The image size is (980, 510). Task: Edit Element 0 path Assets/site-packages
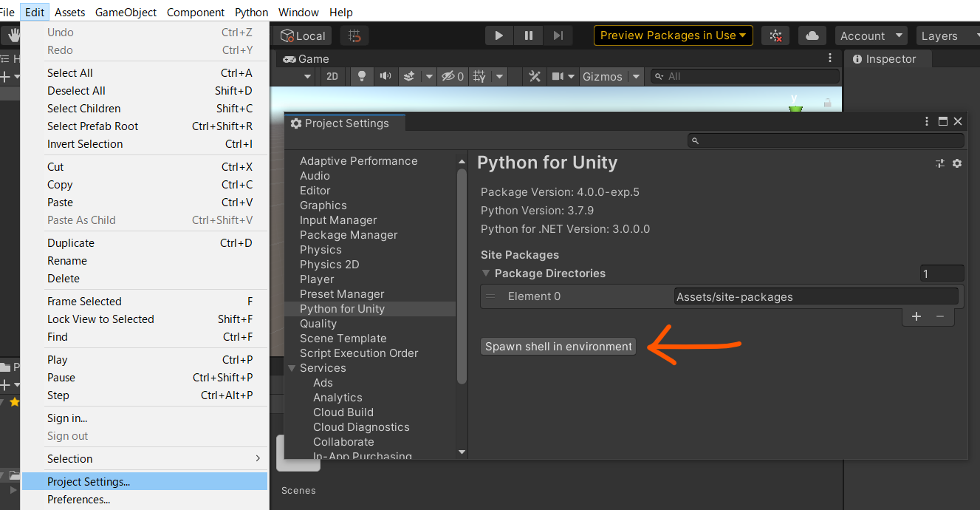click(x=816, y=296)
